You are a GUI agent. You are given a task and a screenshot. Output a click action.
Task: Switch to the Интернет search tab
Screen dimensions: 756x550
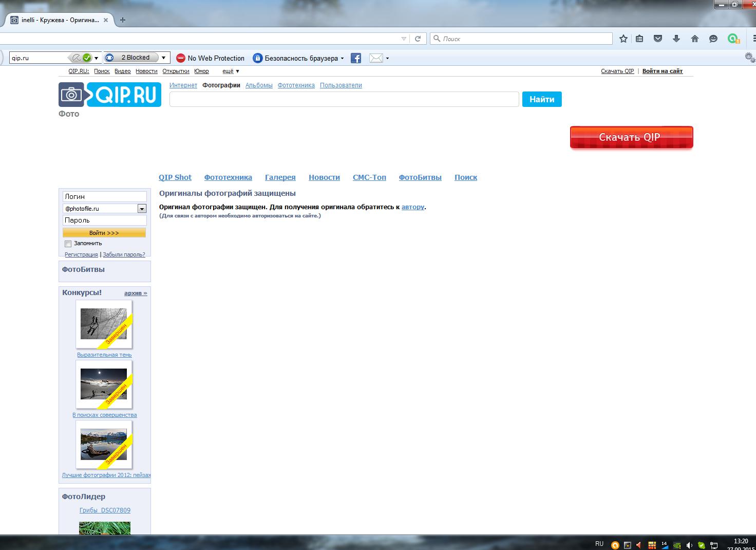[183, 85]
